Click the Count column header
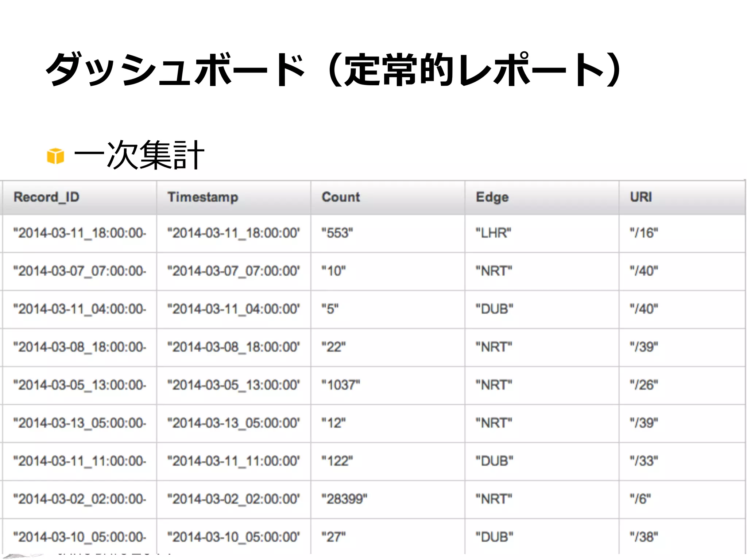This screenshot has height=560, width=747. [388, 197]
